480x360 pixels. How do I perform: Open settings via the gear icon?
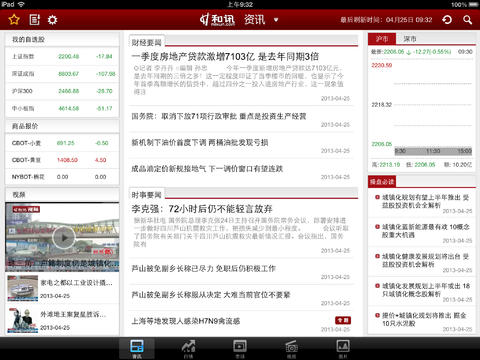[52, 20]
